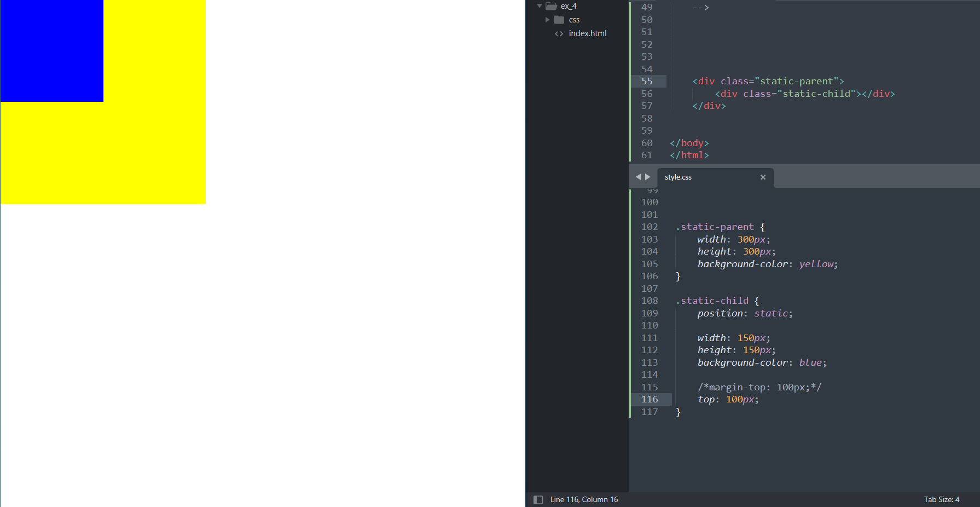Click the comment end marker on line 49
980x507 pixels.
coord(700,7)
